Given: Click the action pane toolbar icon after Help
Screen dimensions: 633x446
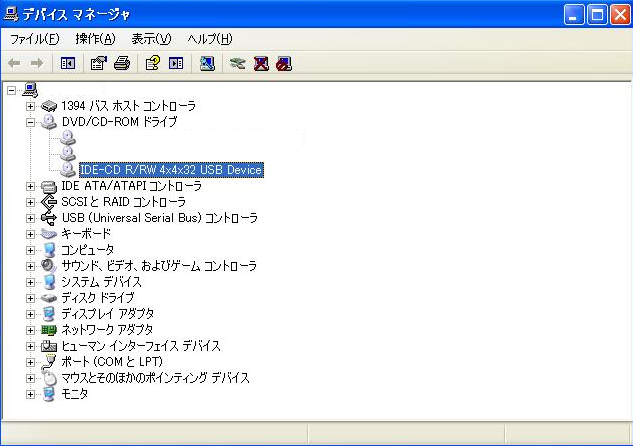Looking at the screenshot, I should coord(176,63).
